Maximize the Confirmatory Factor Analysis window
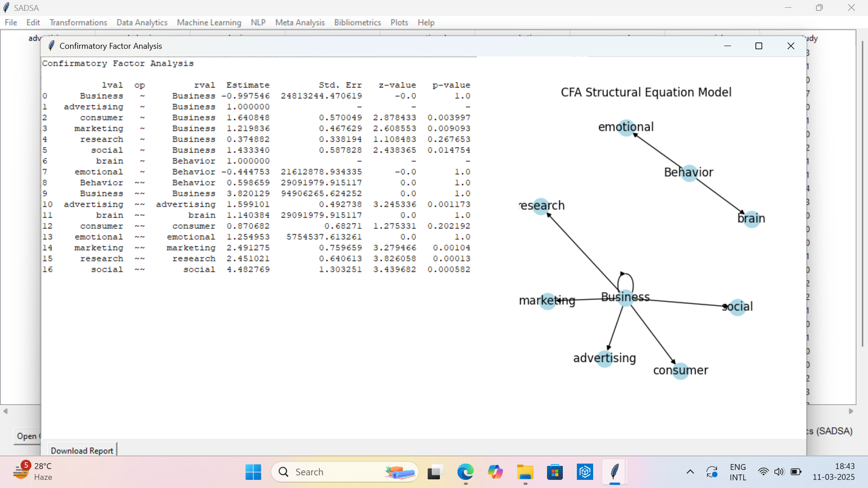The height and width of the screenshot is (488, 868). click(759, 46)
